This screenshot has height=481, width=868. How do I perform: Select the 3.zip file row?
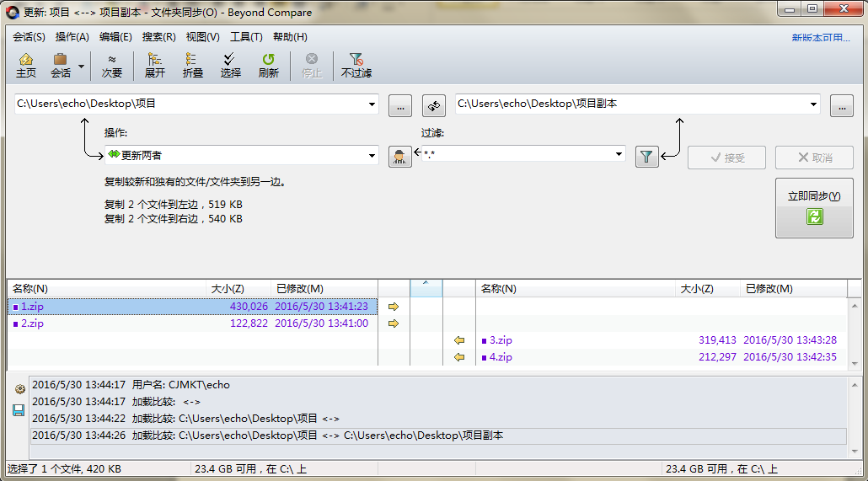[x=662, y=340]
